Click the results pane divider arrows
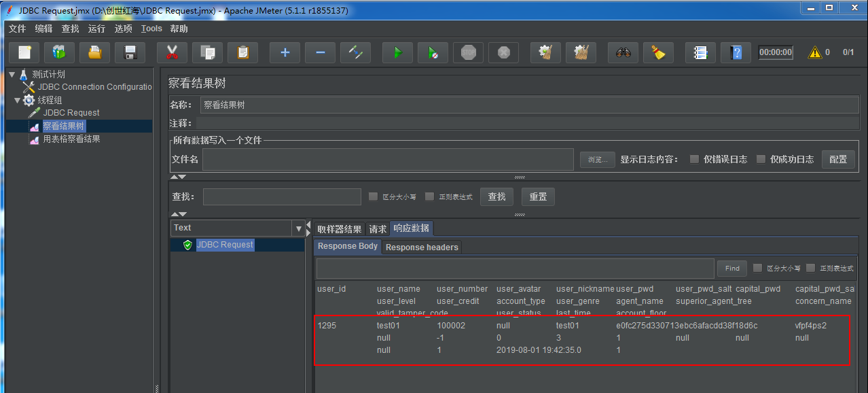 point(308,228)
